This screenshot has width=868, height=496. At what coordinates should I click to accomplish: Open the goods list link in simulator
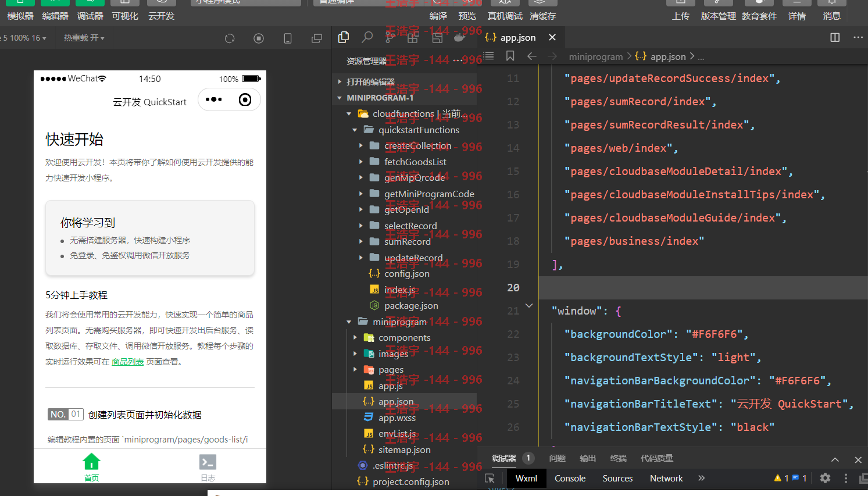tap(127, 362)
